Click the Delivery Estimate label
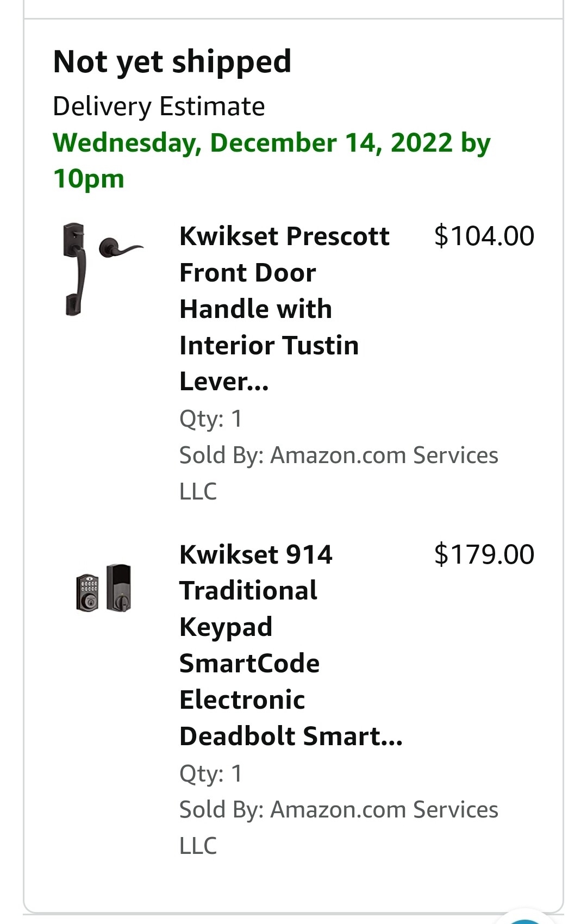587x924 pixels. click(x=159, y=107)
